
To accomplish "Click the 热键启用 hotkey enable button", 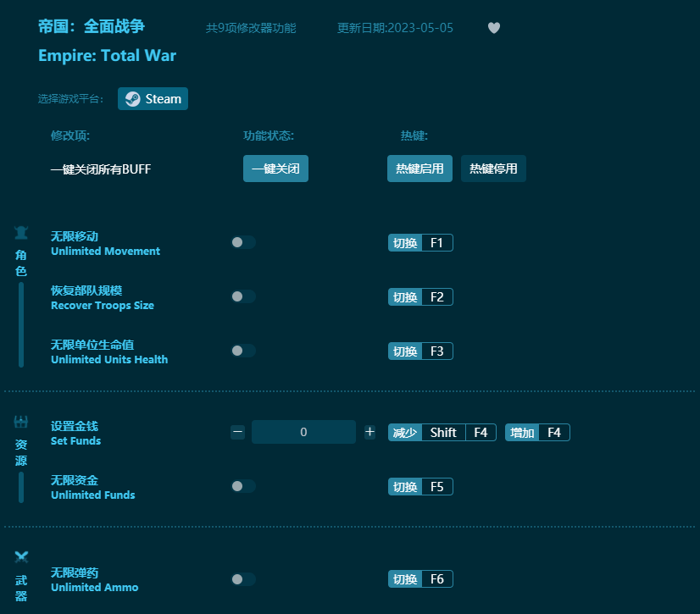I will tap(419, 169).
